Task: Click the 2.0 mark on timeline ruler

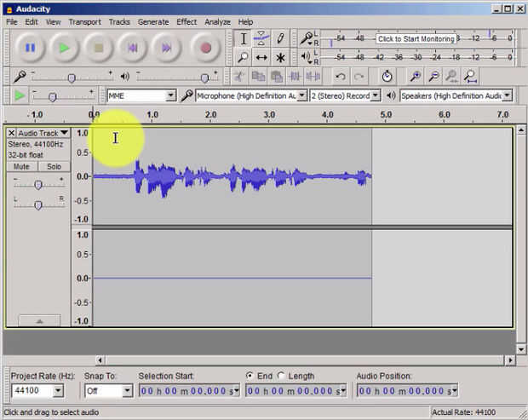Action: (210, 115)
